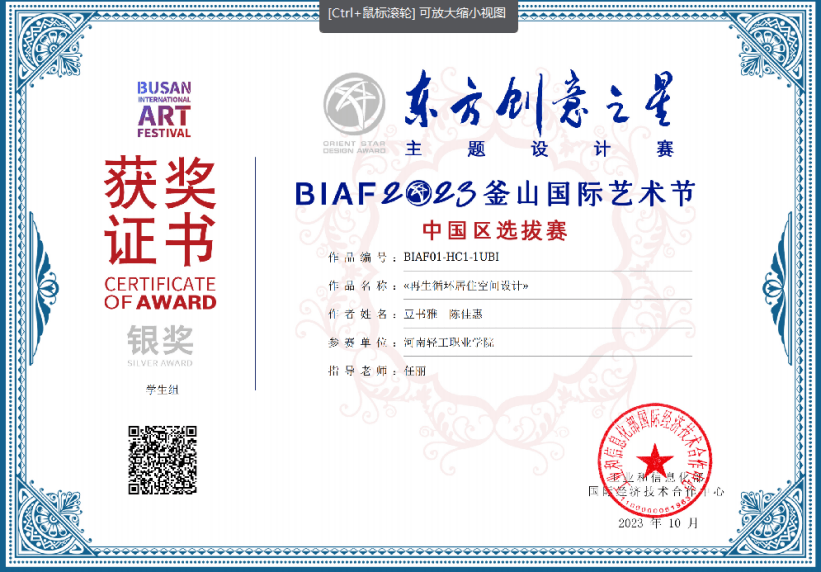Click the Ctrl+鼠标滚轮 zoom hint tooltip
The height and width of the screenshot is (572, 821).
coord(418,15)
